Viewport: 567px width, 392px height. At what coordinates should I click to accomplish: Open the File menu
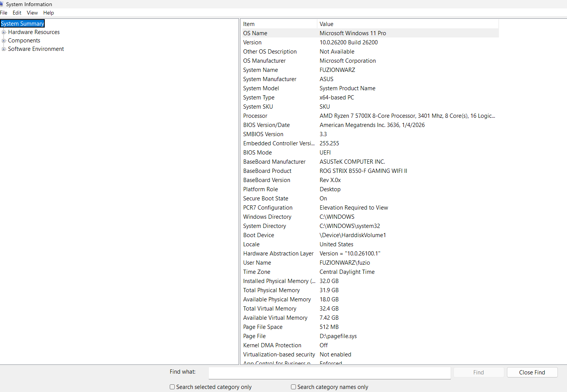pyautogui.click(x=4, y=13)
